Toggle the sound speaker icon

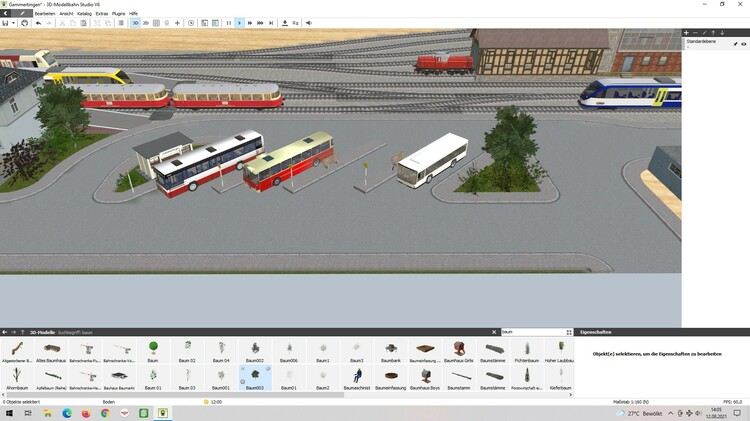(308, 22)
